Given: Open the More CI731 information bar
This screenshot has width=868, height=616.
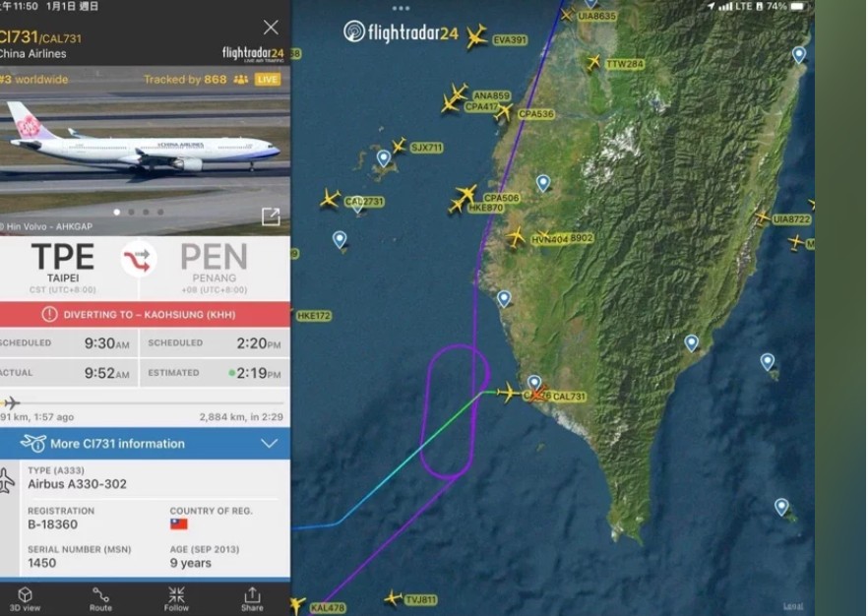Looking at the screenshot, I should click(x=145, y=444).
